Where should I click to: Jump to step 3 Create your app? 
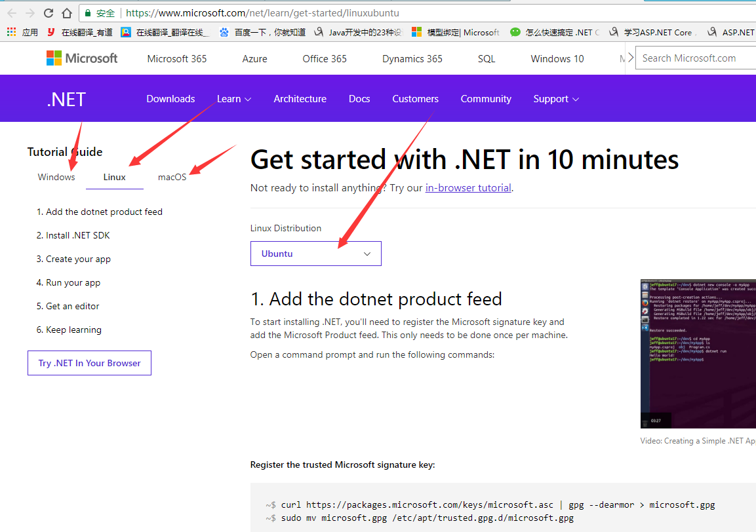point(73,259)
